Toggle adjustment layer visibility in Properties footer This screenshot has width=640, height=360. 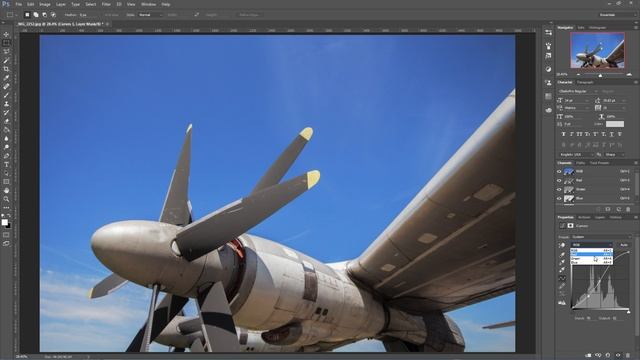tap(618, 356)
